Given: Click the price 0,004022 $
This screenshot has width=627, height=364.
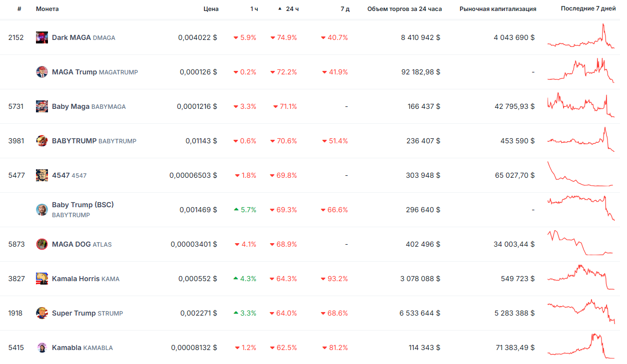Looking at the screenshot, I should point(198,37).
